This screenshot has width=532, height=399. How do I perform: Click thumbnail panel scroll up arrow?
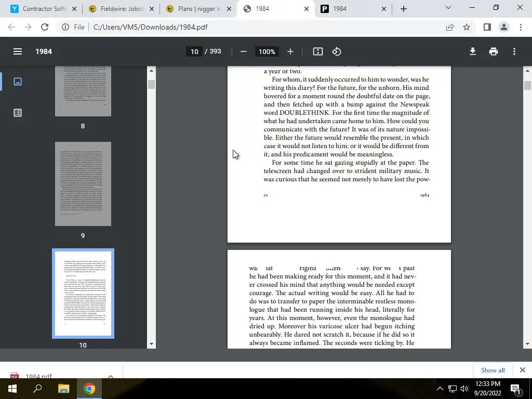coord(151,71)
